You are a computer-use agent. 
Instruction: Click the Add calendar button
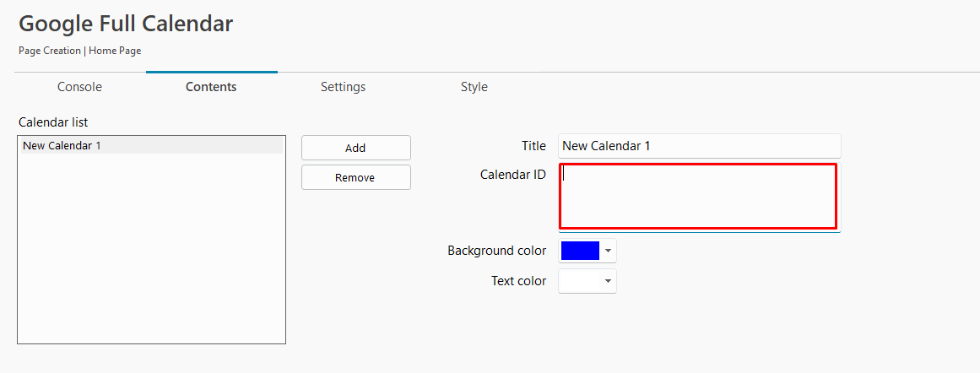point(355,148)
